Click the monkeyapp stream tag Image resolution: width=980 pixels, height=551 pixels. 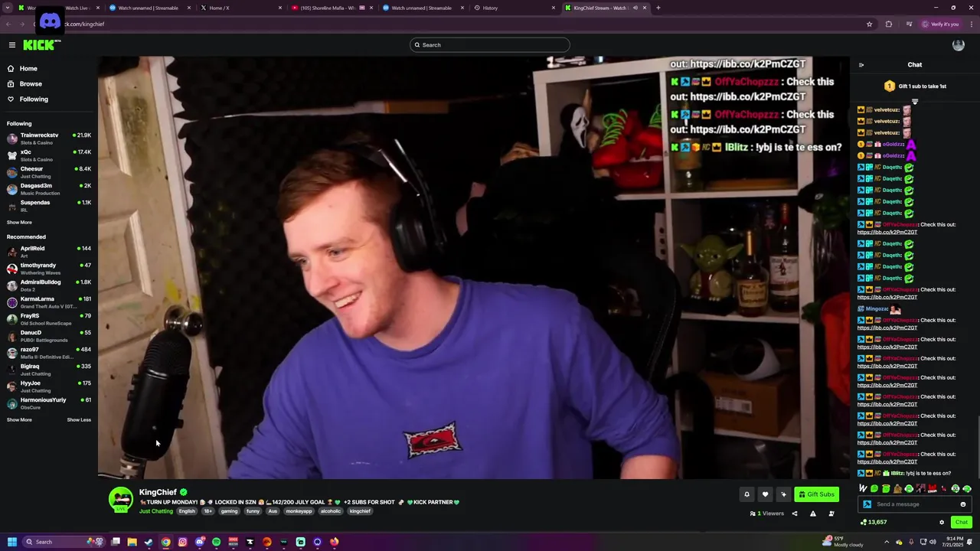(x=299, y=511)
